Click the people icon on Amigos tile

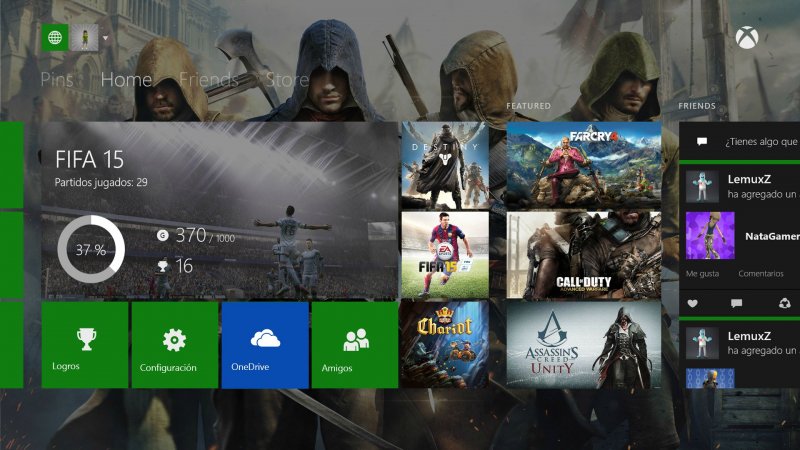tap(356, 340)
